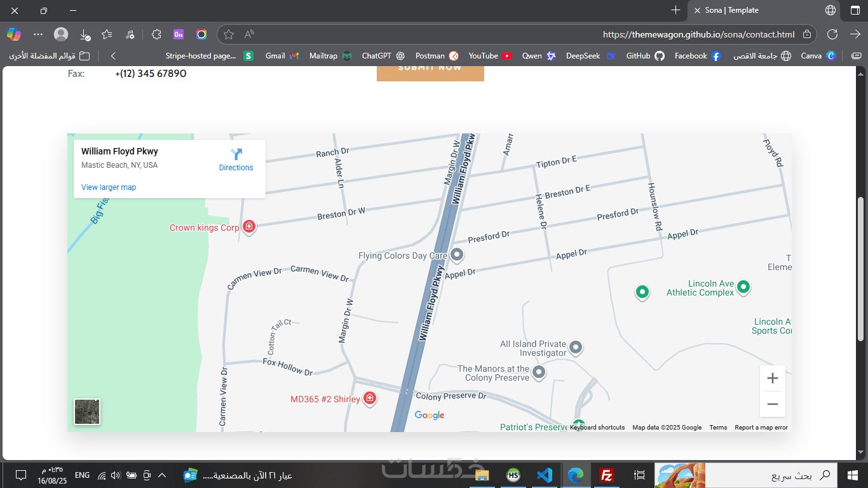The image size is (868, 488).
Task: Select the Flying Colors Day Care marker
Action: point(456,255)
